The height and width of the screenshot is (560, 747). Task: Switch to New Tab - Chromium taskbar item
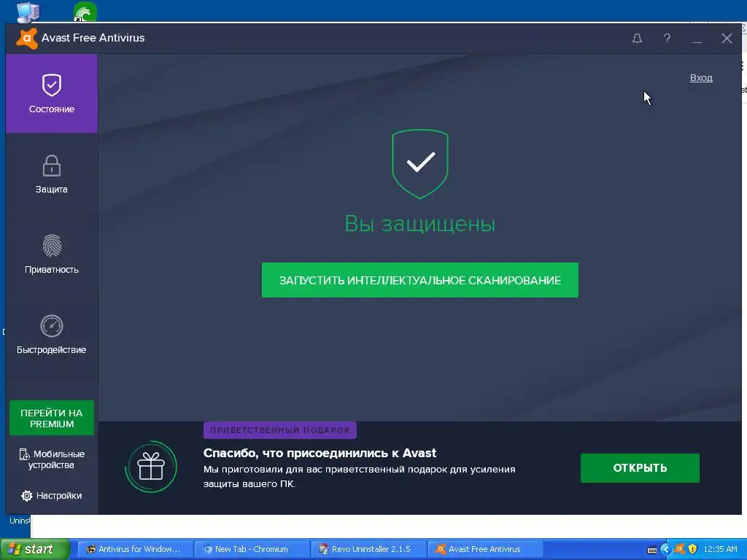[252, 549]
